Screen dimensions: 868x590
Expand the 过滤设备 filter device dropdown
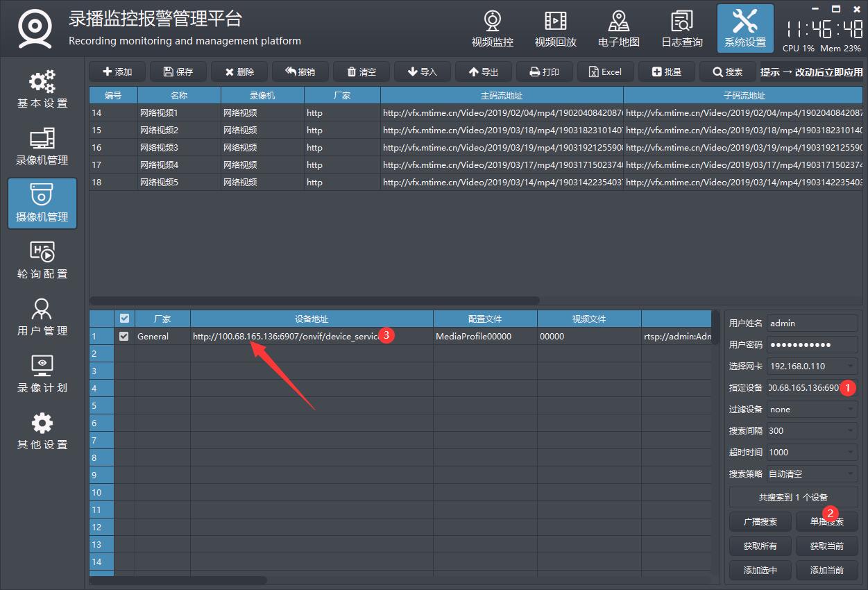pos(851,410)
